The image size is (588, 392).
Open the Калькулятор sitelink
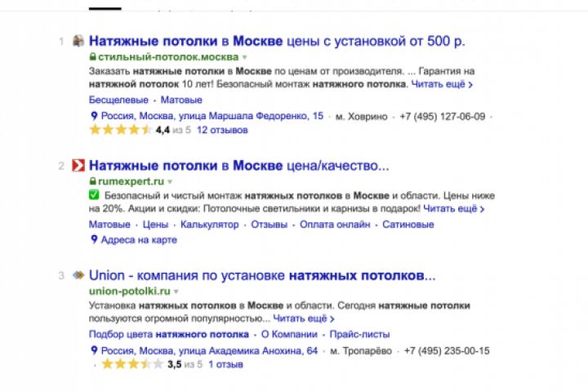pyautogui.click(x=210, y=225)
